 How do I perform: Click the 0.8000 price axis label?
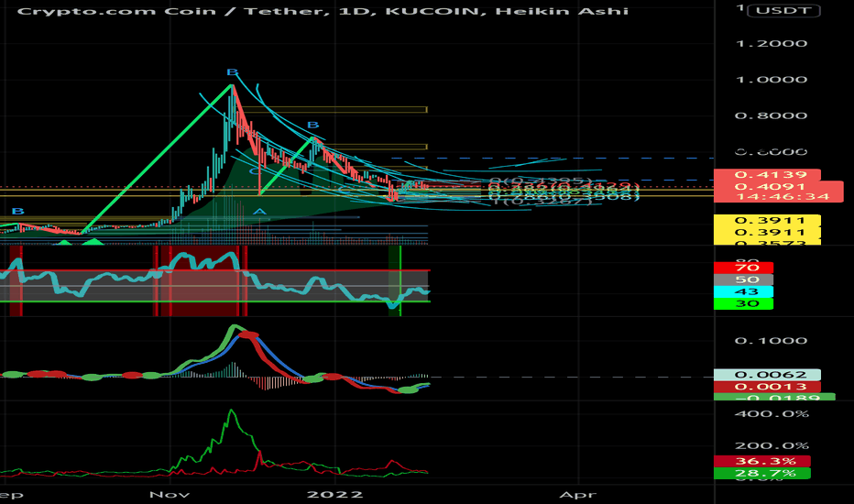coord(772,115)
